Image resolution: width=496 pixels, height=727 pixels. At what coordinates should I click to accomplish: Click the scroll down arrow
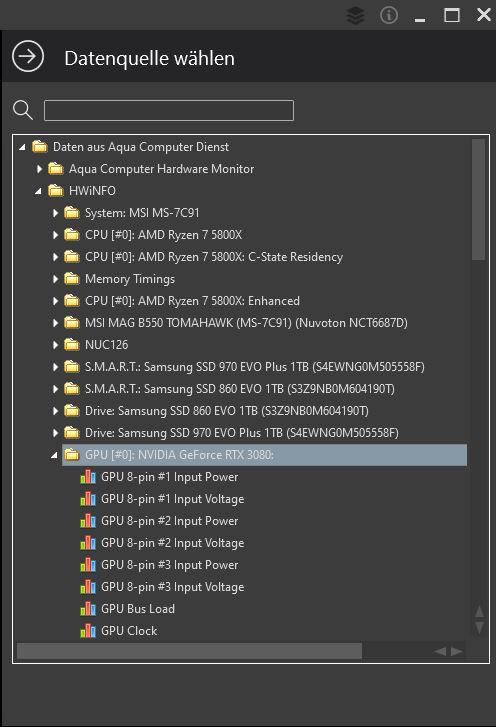[x=479, y=628]
